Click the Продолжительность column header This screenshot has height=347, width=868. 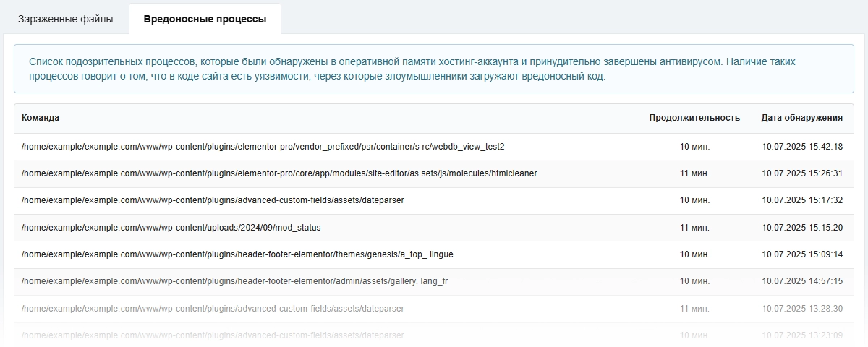[x=694, y=118]
